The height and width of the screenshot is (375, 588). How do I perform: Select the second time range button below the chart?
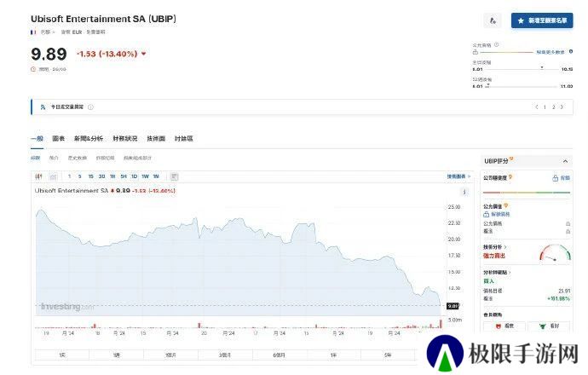point(117,355)
